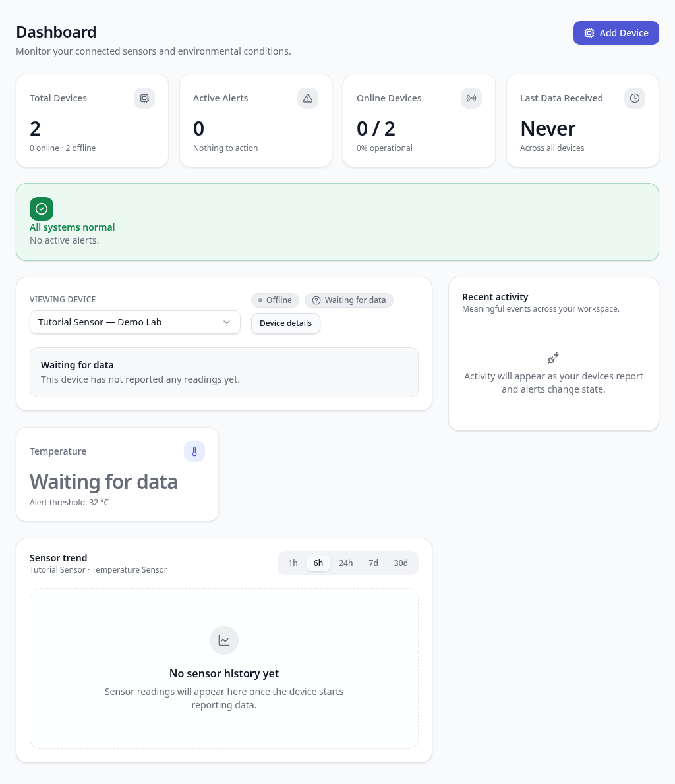Click the 'VIEWING DEVICE' label

63,300
